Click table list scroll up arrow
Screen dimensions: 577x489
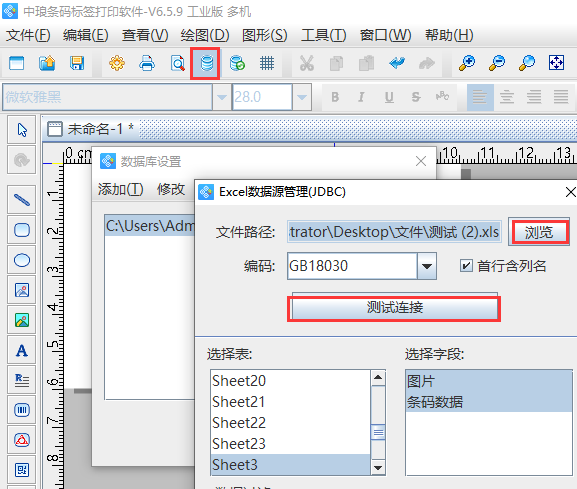coord(378,378)
